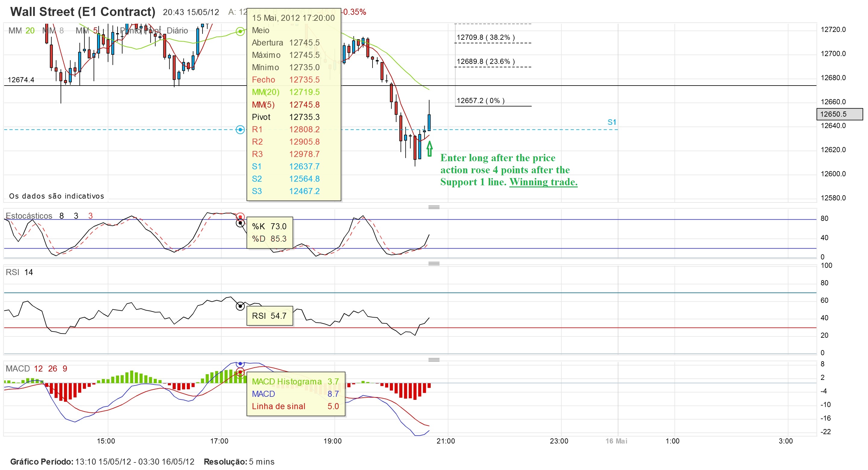Click the Wall Street (E1 Contract) title

coord(83,12)
